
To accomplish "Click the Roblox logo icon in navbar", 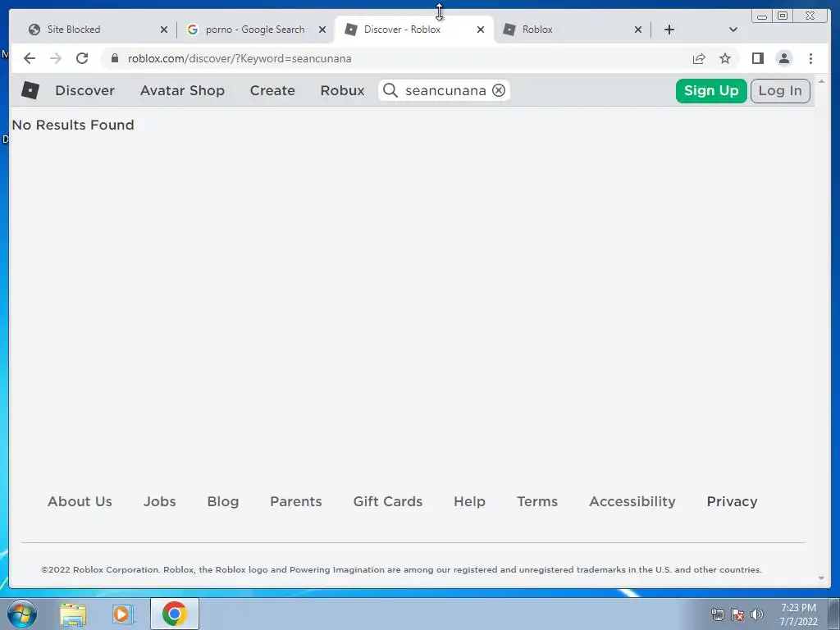I will tap(30, 90).
